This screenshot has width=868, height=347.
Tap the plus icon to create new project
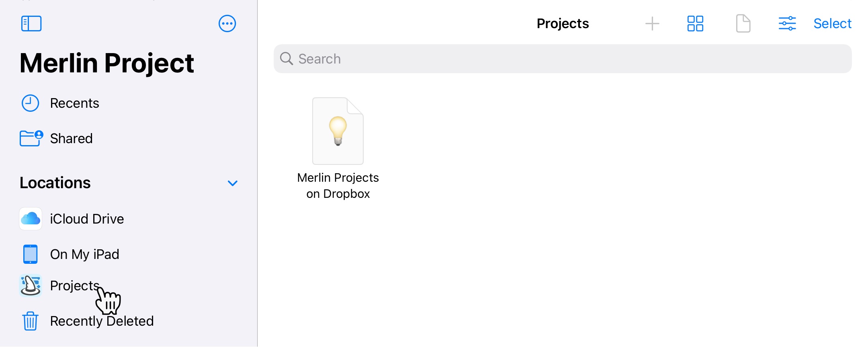point(652,23)
